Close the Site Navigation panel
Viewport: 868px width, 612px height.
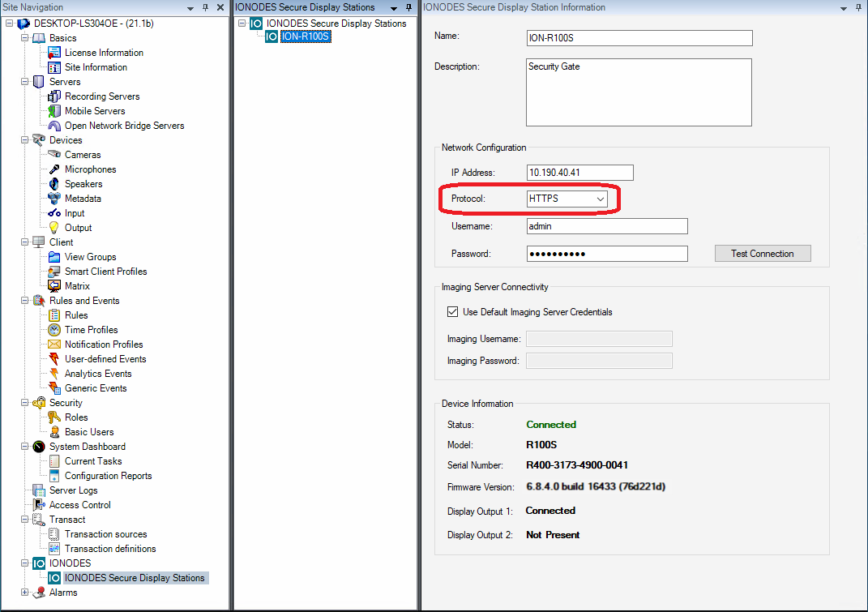tap(220, 7)
